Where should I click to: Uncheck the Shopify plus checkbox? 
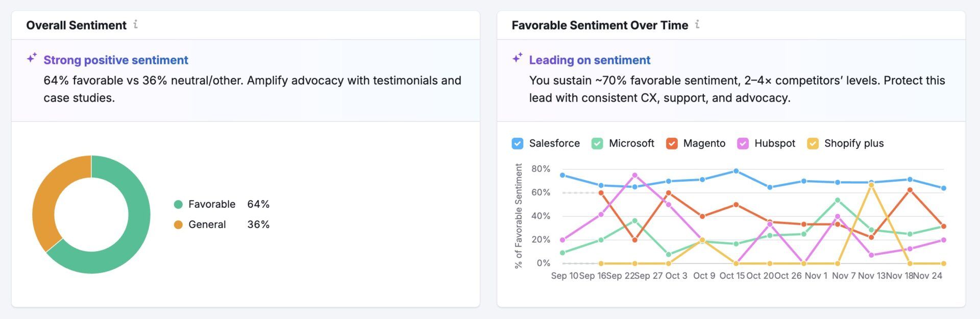pos(813,143)
